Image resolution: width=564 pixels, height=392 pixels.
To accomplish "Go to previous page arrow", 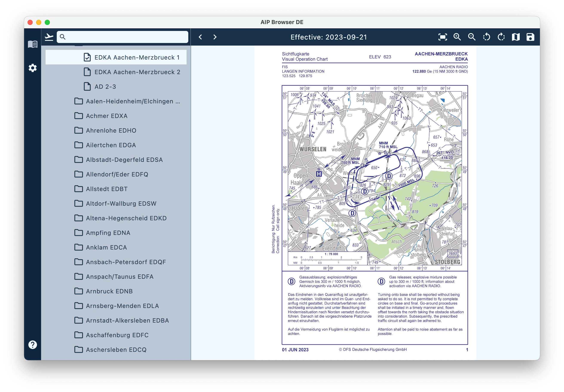I will click(201, 37).
